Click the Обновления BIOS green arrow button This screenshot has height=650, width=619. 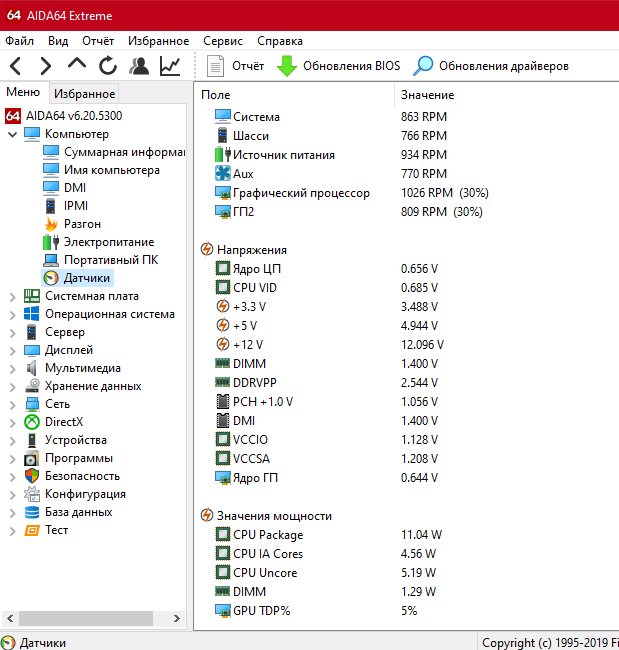tap(338, 66)
